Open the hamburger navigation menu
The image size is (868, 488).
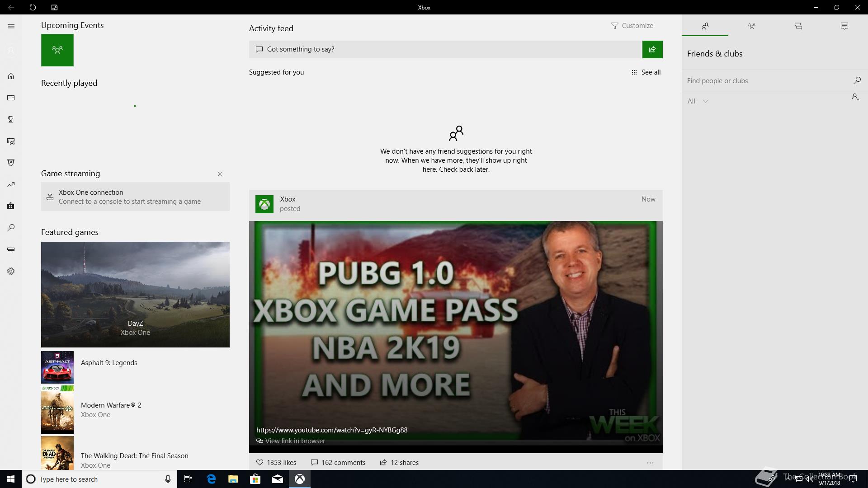11,26
